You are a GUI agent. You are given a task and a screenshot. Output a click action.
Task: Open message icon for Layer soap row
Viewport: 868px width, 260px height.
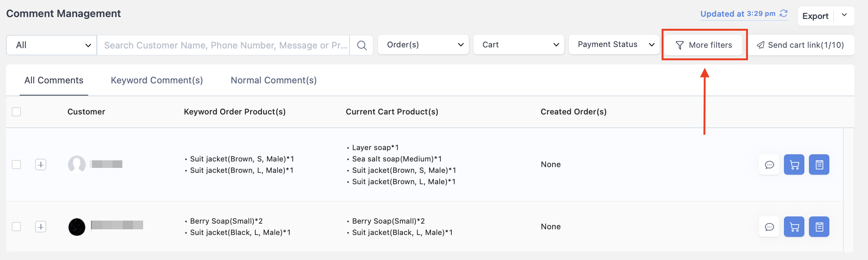pos(769,164)
